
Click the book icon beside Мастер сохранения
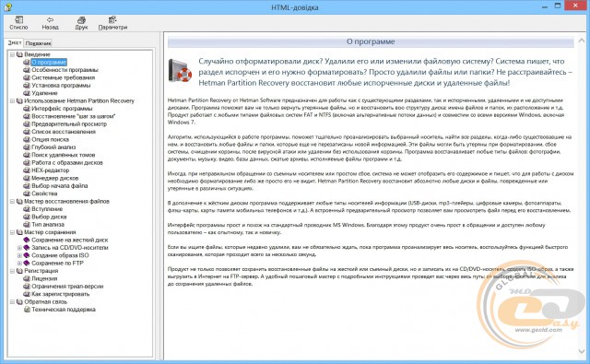[19, 232]
